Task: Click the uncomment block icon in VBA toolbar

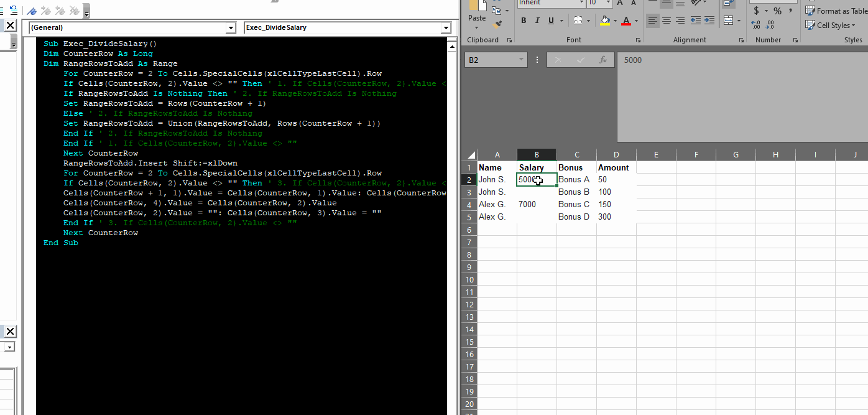Action: (13, 11)
